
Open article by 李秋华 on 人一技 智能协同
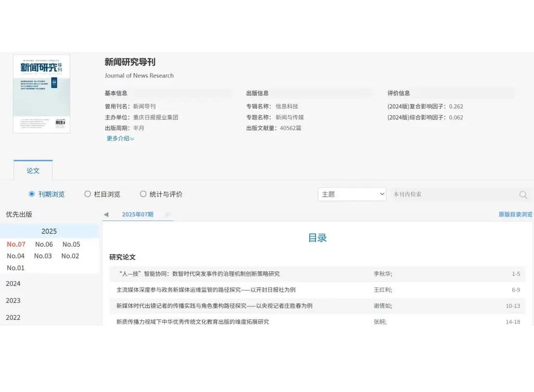tap(199, 274)
